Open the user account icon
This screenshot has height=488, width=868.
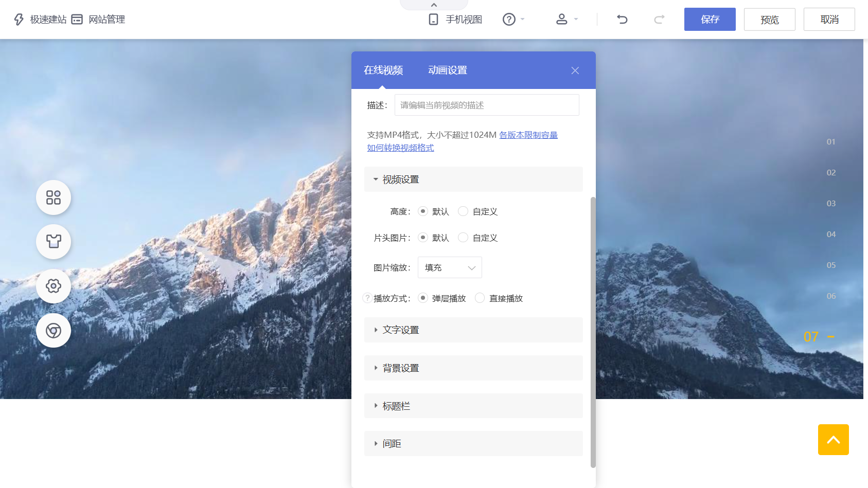click(561, 20)
